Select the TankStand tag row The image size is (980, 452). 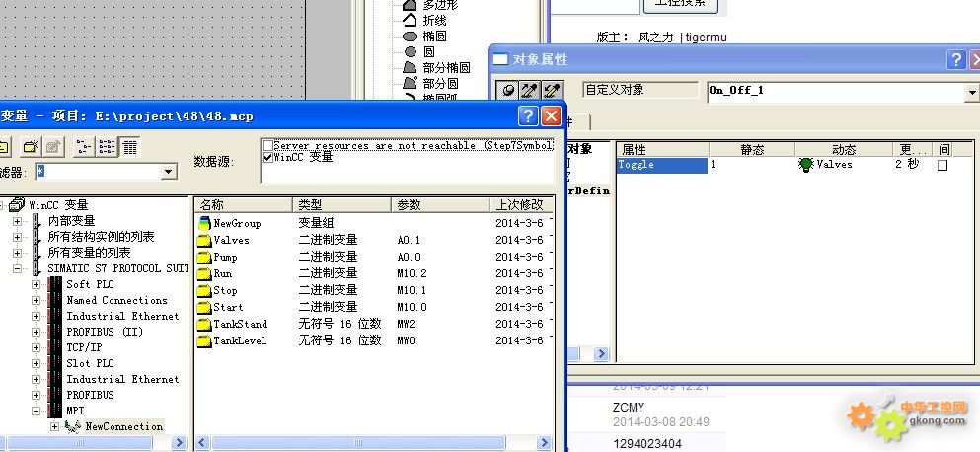[x=374, y=324]
